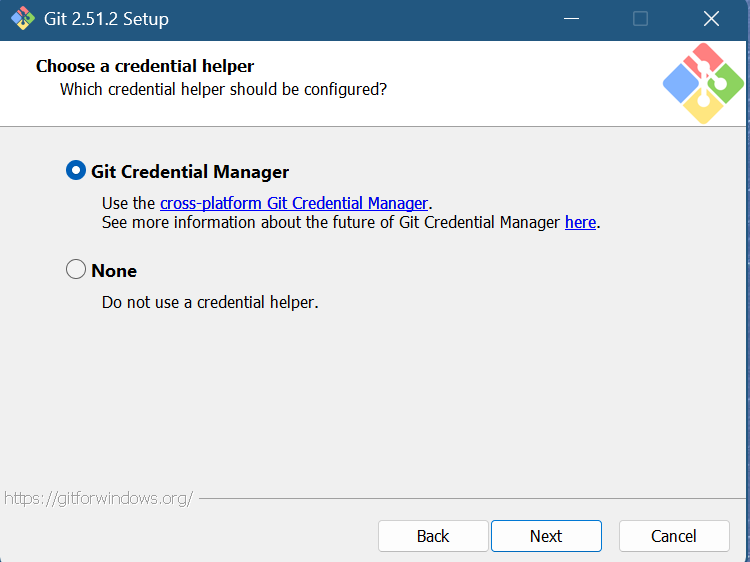This screenshot has height=562, width=750.
Task: Click the Git icon in the title bar
Action: coord(22,19)
